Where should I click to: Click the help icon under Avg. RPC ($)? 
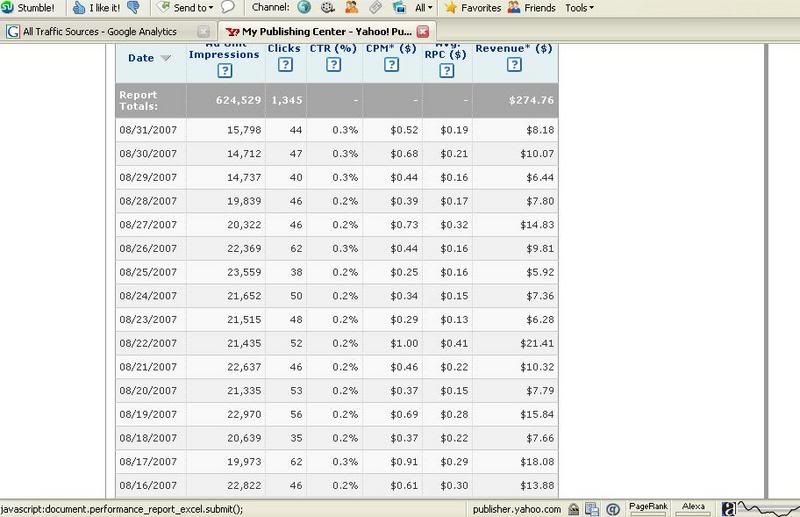point(445,70)
